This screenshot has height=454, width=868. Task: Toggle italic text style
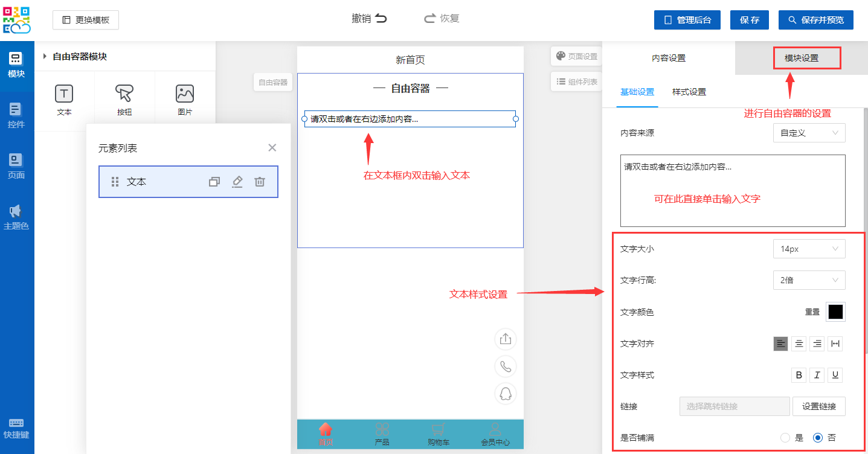817,375
